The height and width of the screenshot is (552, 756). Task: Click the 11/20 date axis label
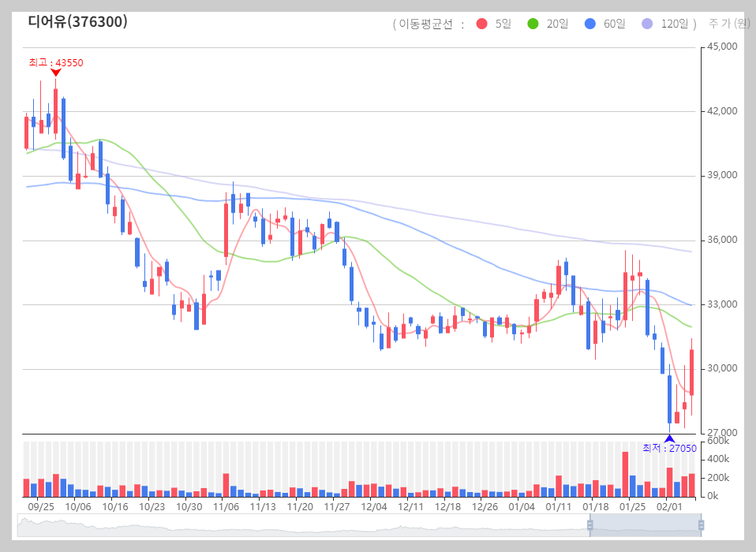(300, 506)
